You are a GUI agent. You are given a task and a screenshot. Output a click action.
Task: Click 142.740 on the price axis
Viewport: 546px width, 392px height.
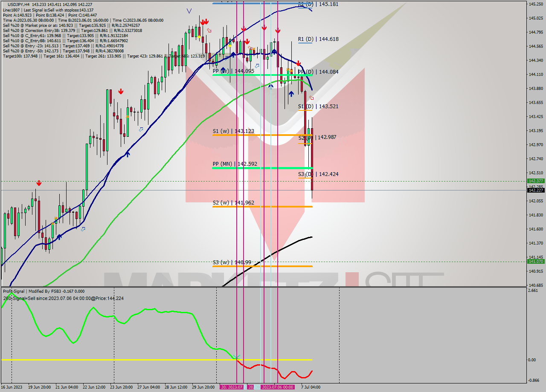(535, 159)
